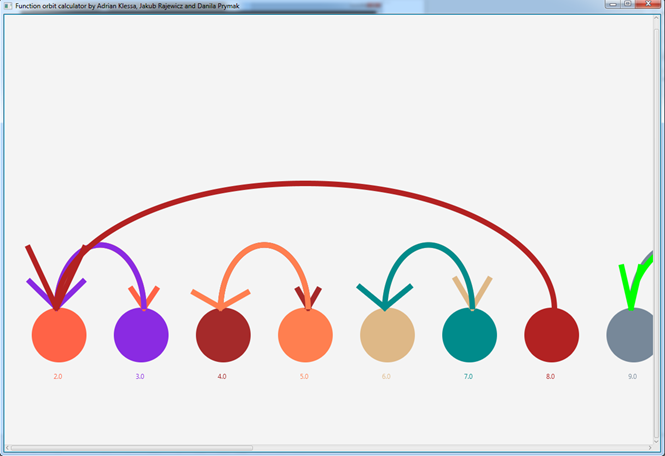The height and width of the screenshot is (456, 665).
Task: Click the brown circle node 4.0
Action: pos(223,335)
